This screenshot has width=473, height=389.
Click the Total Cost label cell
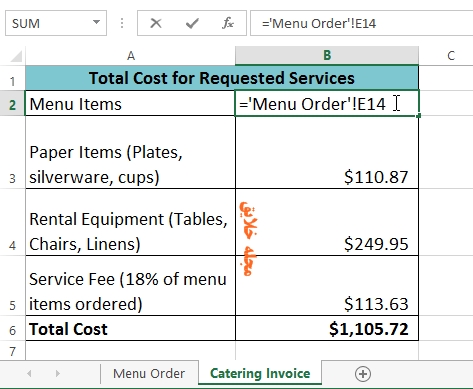click(x=130, y=328)
